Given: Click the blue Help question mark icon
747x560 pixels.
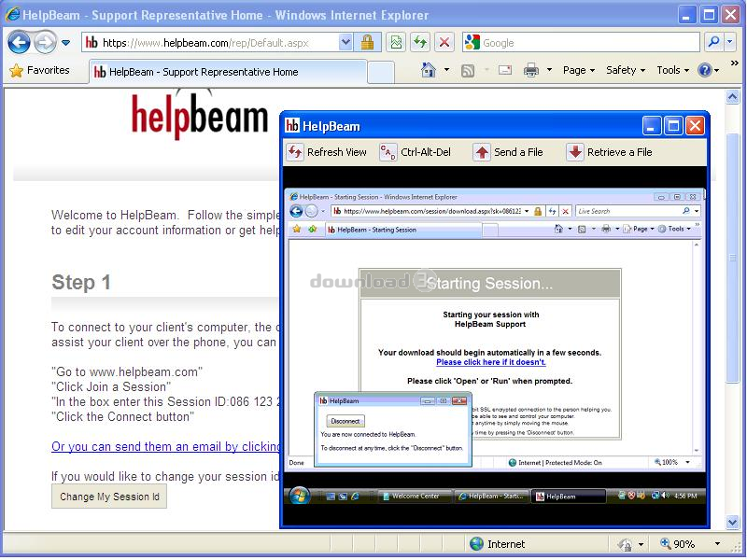Looking at the screenshot, I should 705,71.
